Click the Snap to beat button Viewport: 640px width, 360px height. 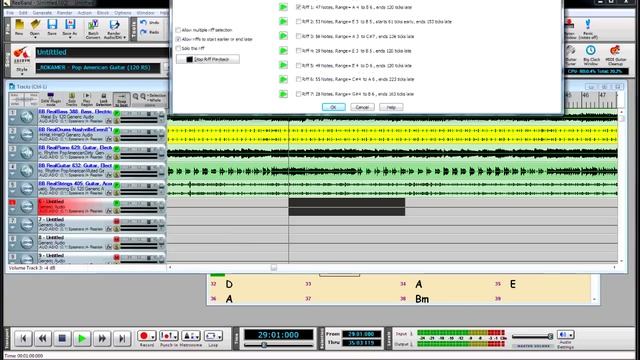pyautogui.click(x=122, y=100)
